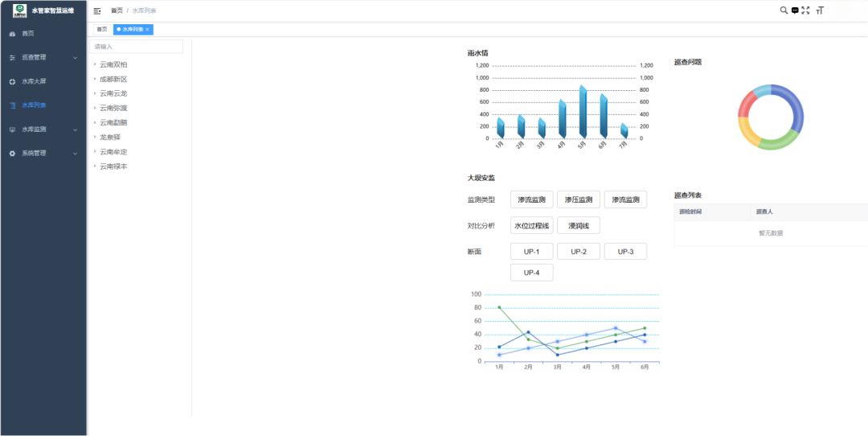Expand the 巡查管理 sidebar submenu
The height and width of the screenshot is (436, 868).
43,58
